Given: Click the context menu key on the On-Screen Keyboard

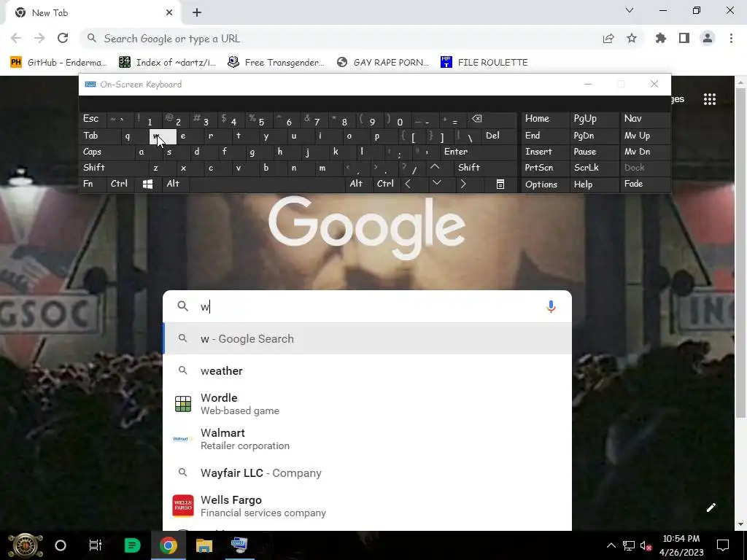Looking at the screenshot, I should click(x=500, y=184).
